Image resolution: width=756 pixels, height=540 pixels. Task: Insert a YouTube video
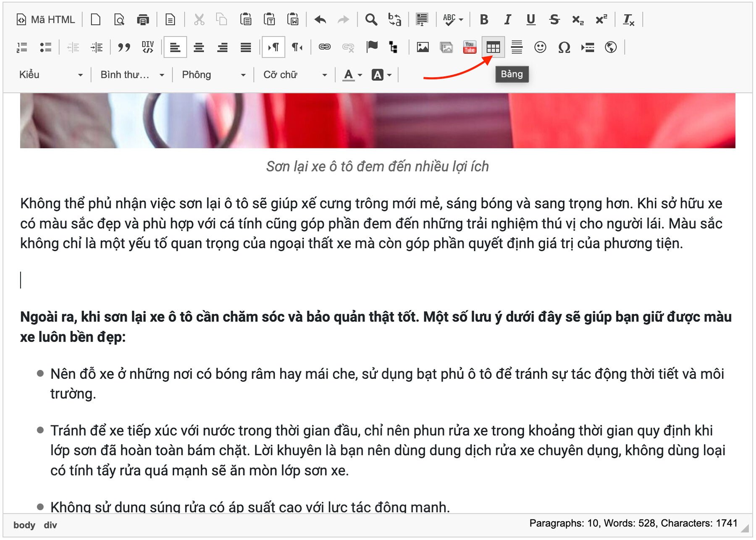point(470,47)
